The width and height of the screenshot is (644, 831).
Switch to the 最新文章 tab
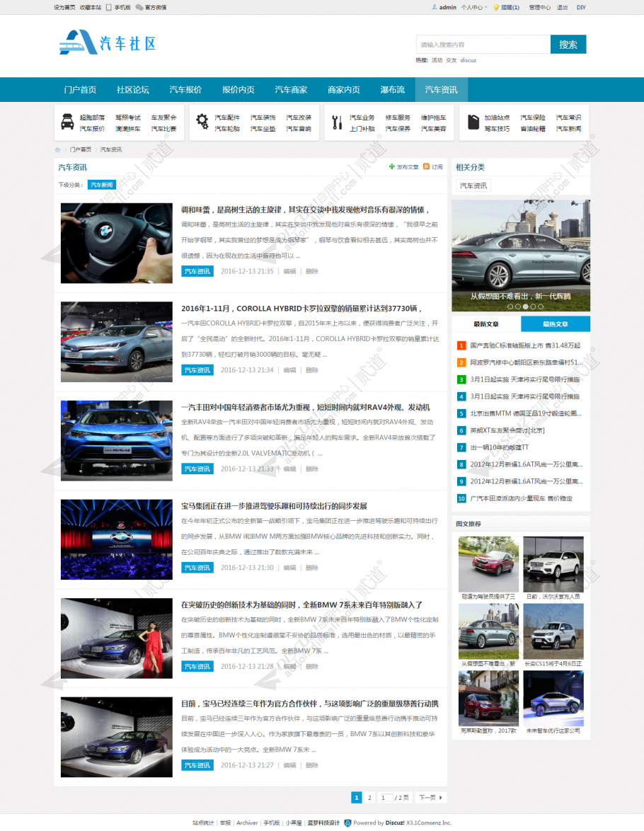[486, 323]
